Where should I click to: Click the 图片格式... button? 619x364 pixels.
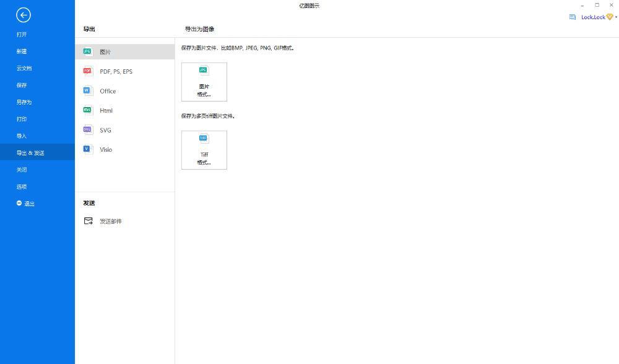coord(204,82)
